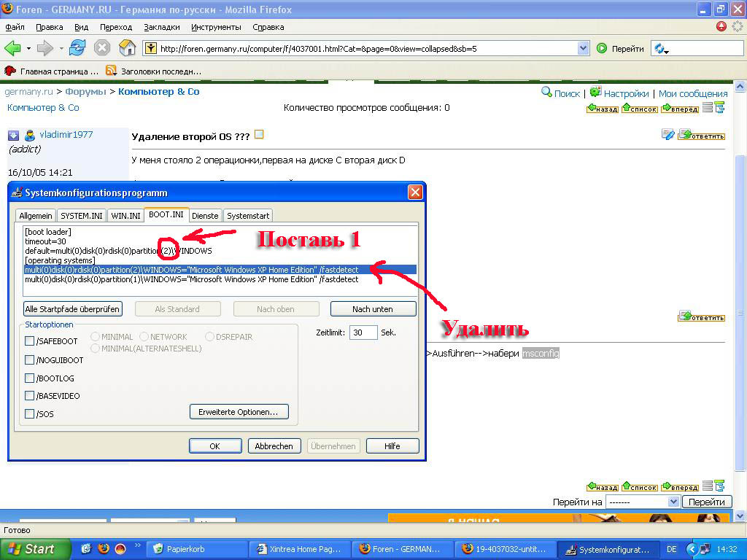Switch to the Dienste tab
747x560 pixels.
click(205, 216)
